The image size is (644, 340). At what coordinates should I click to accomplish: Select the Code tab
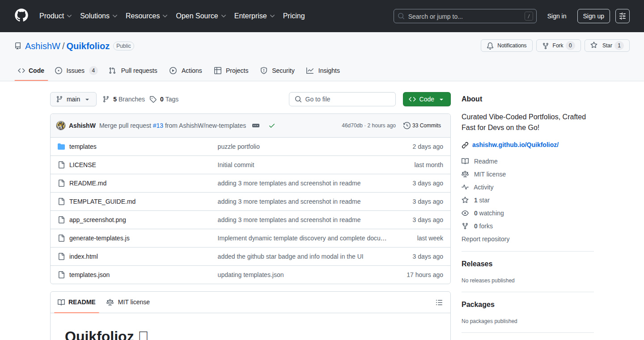[x=31, y=71]
